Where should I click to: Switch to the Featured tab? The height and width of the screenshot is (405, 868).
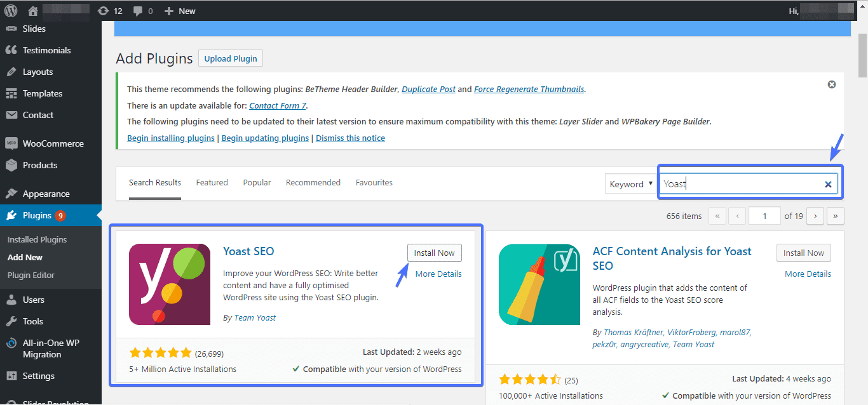212,183
